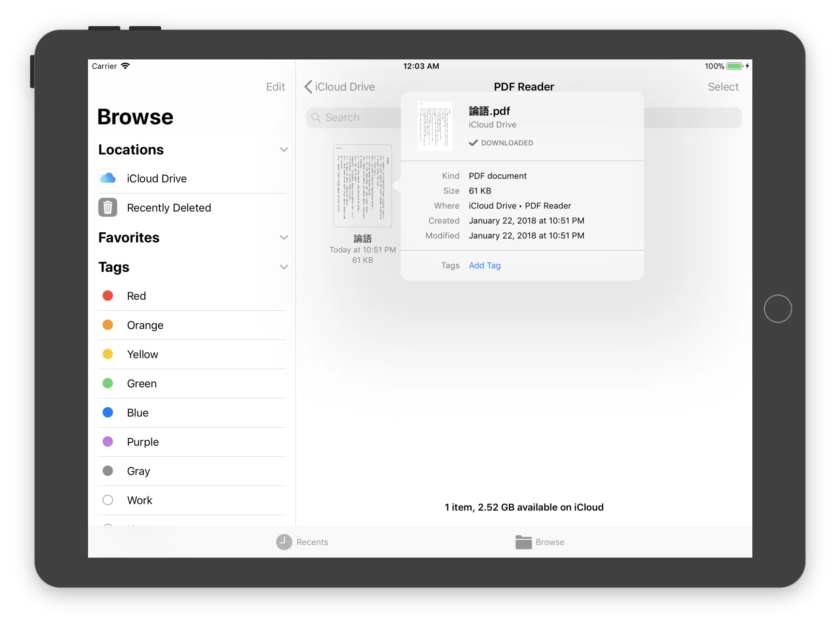This screenshot has height=628, width=840.
Task: Switch to the Recents tab label
Action: (312, 542)
